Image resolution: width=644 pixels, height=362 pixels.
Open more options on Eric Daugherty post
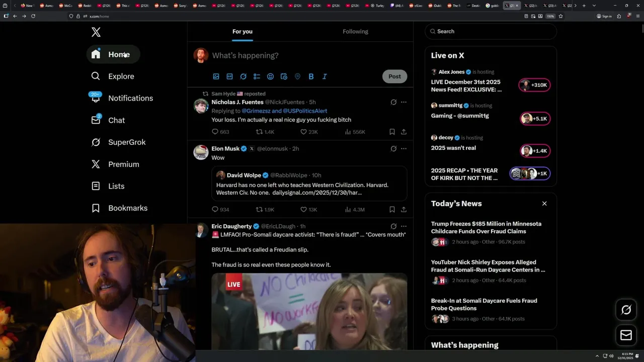click(x=404, y=226)
